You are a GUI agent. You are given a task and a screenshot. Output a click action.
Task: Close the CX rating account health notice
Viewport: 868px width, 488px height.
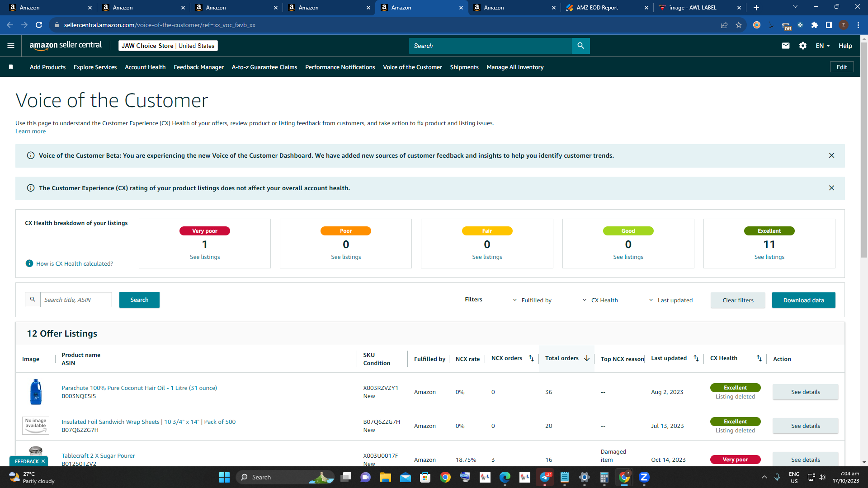coord(831,188)
